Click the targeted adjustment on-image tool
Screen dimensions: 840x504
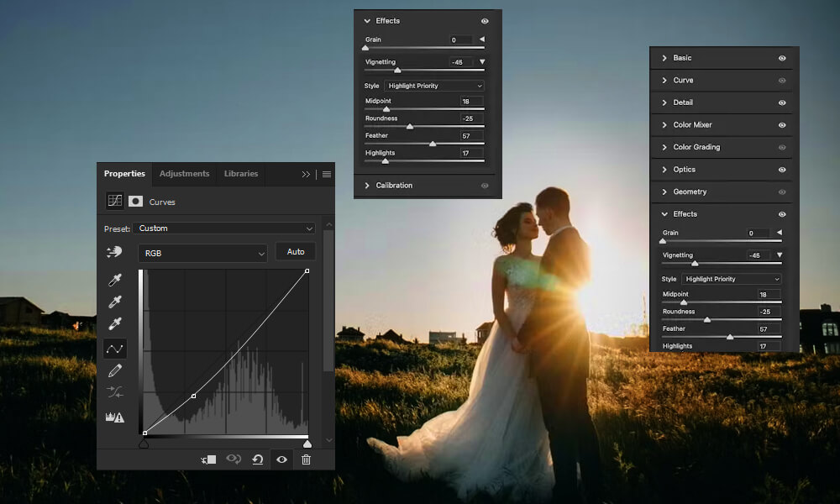tap(115, 252)
